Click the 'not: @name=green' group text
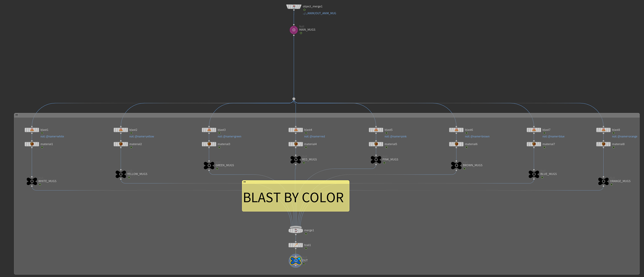This screenshot has height=277, width=644. click(x=229, y=136)
